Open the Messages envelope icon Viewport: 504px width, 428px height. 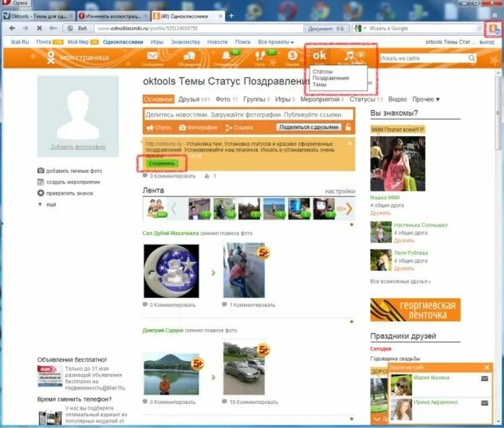(x=152, y=56)
